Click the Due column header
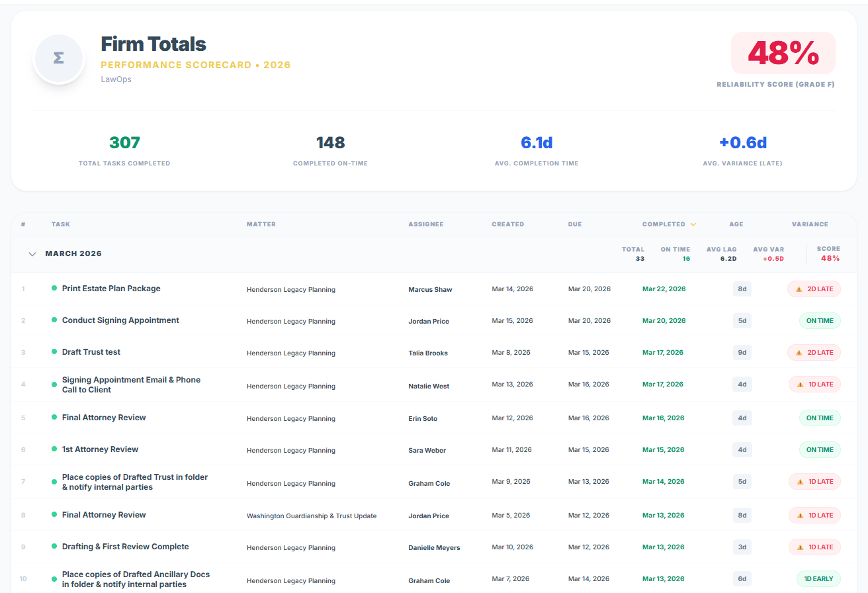 click(575, 224)
